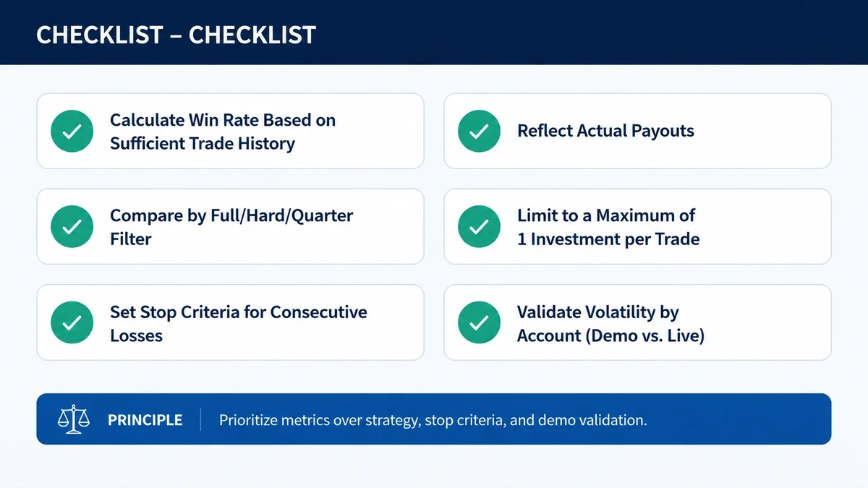The image size is (868, 488).
Task: Select the Set Stop Criteria for Consecutive Losses text
Action: [239, 323]
